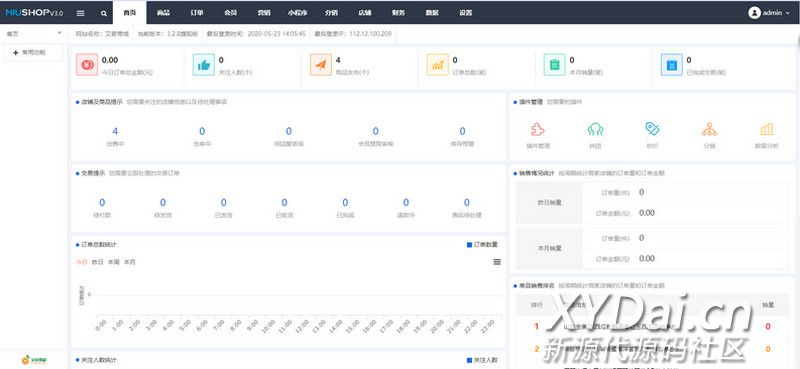Click the shop logo at sidebar bottom

[34, 360]
